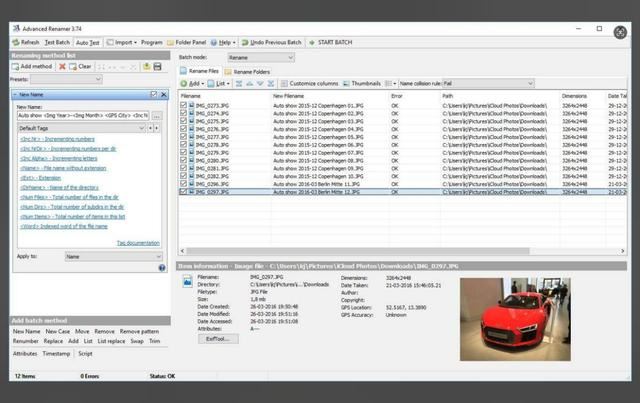Click the save presets floppy icon
This screenshot has width=640, height=403.
point(157,66)
